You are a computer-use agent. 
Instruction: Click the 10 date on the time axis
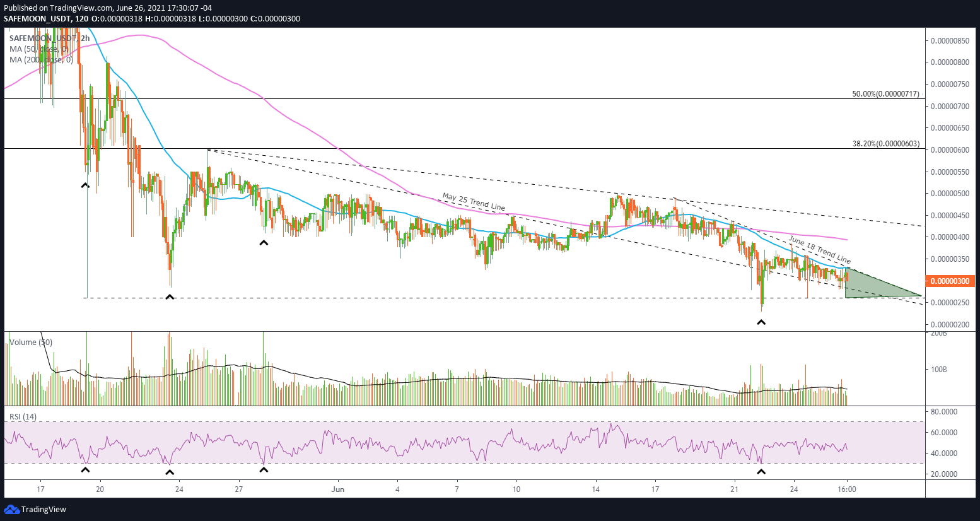pyautogui.click(x=516, y=489)
